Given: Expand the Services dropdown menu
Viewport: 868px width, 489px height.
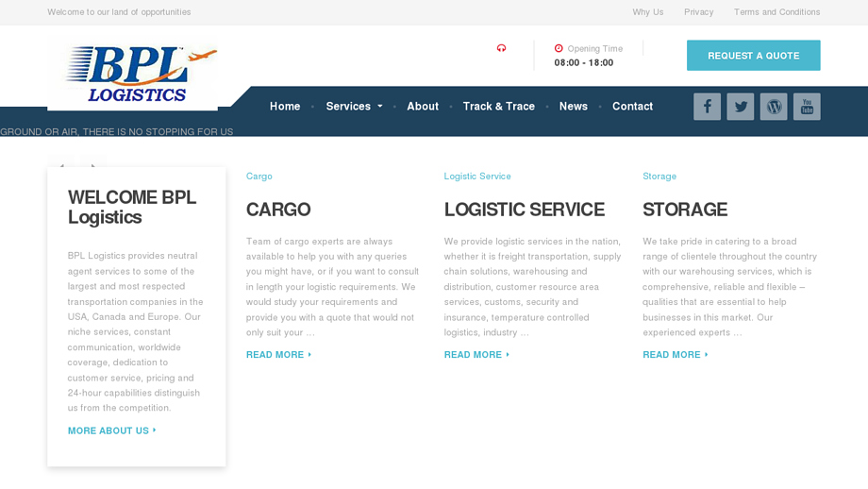Looking at the screenshot, I should 354,107.
